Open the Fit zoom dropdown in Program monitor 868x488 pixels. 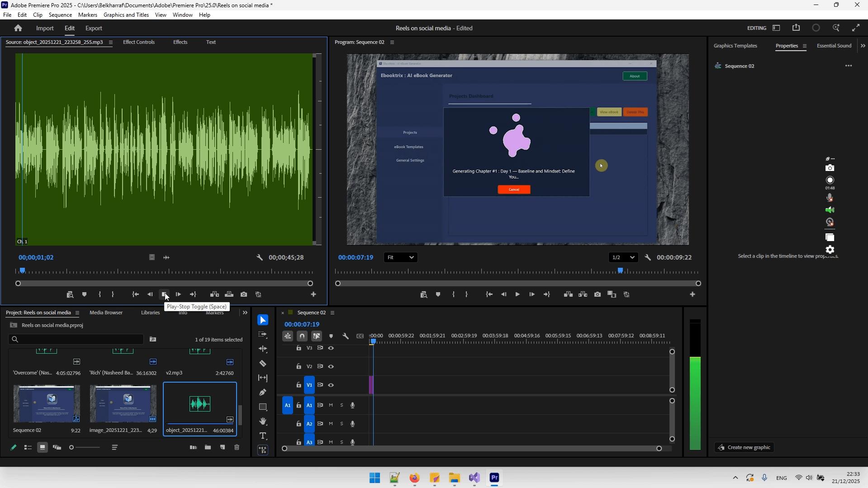pos(400,257)
